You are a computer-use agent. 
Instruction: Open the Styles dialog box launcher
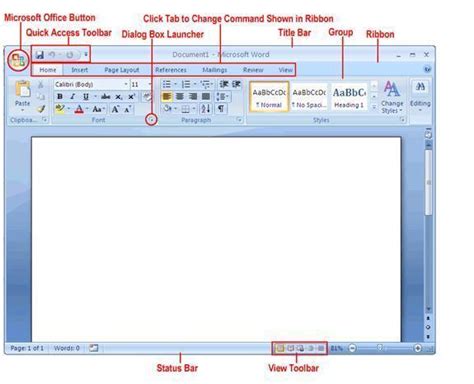[x=402, y=120]
